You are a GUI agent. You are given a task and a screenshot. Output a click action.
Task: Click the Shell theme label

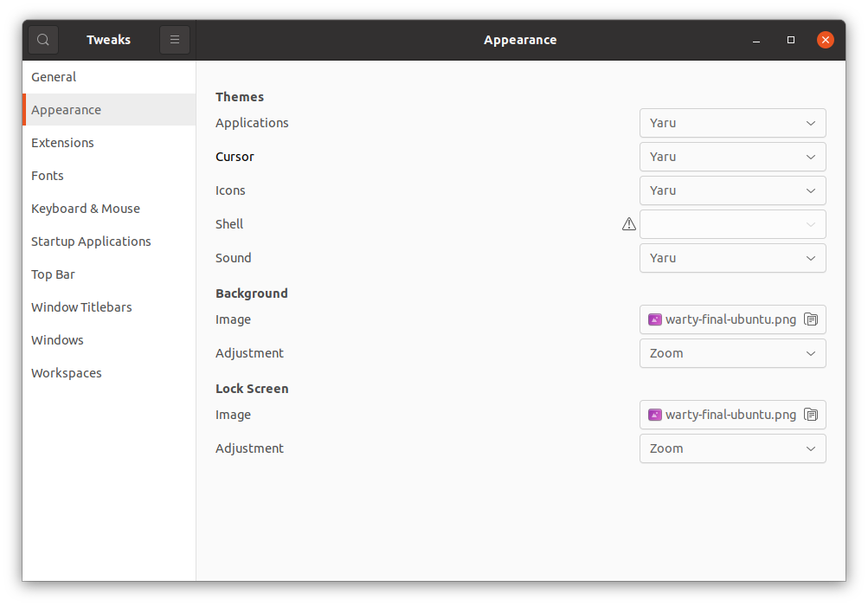pyautogui.click(x=229, y=224)
